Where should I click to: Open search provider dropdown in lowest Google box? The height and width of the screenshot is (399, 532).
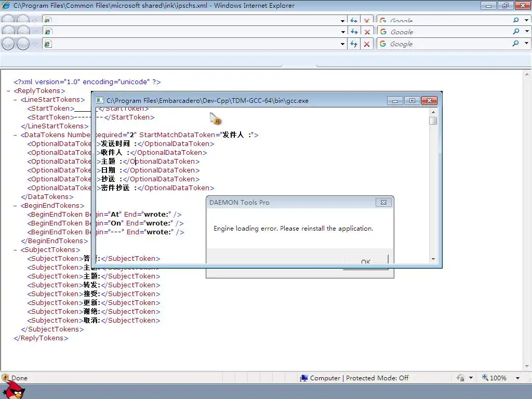527,44
